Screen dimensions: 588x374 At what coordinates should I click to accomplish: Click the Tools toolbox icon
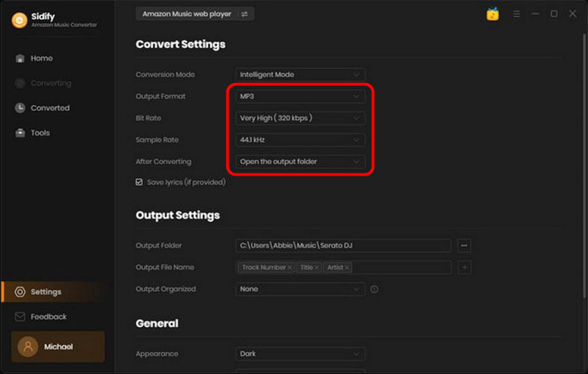[20, 133]
